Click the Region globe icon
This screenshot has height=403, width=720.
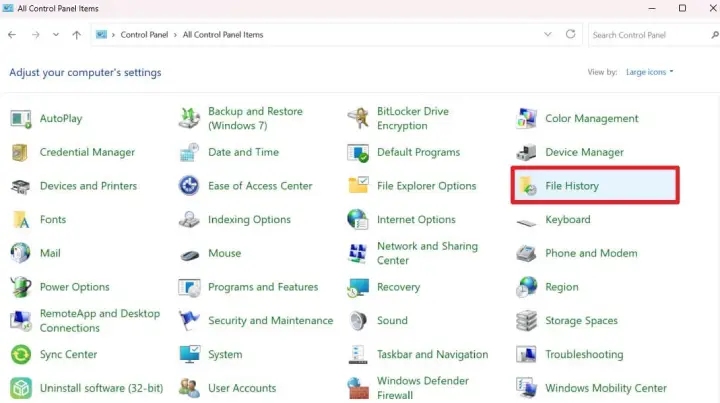coord(526,287)
